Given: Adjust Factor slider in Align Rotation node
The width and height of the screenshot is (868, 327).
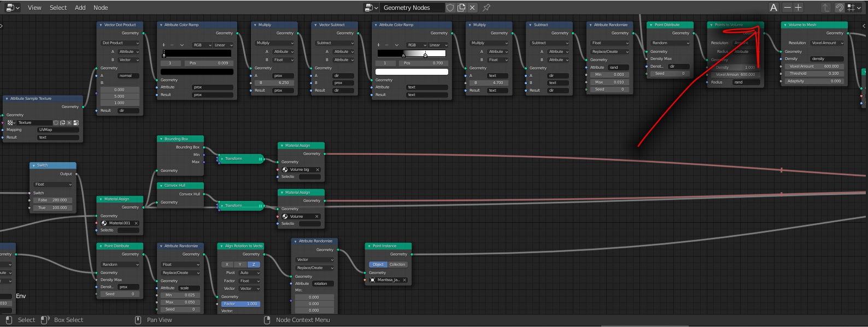Looking at the screenshot, I should pyautogui.click(x=241, y=304).
